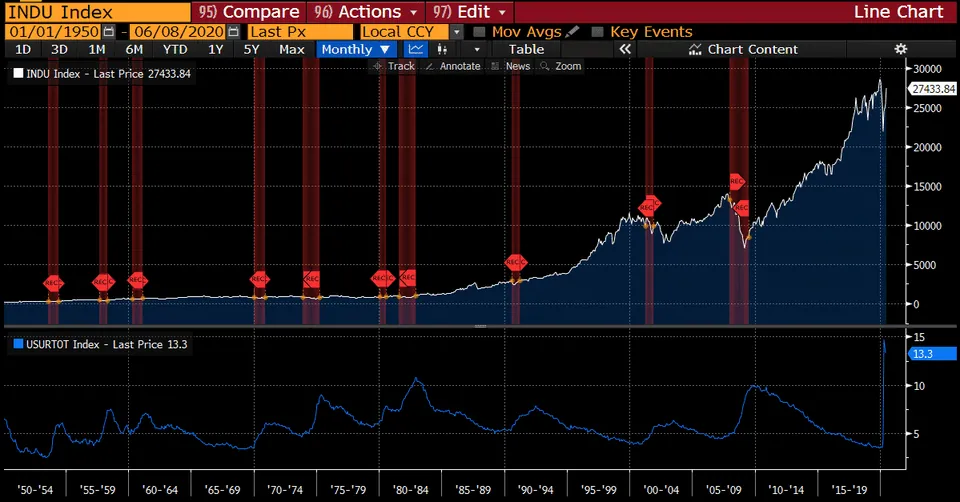The height and width of the screenshot is (502, 960).
Task: Click the Line Chart title text
Action: [x=898, y=12]
